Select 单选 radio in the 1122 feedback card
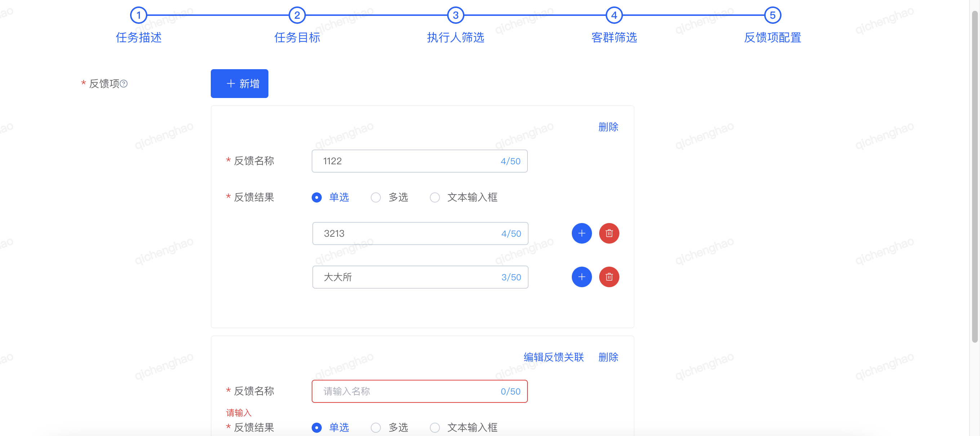The image size is (980, 436). (x=317, y=197)
